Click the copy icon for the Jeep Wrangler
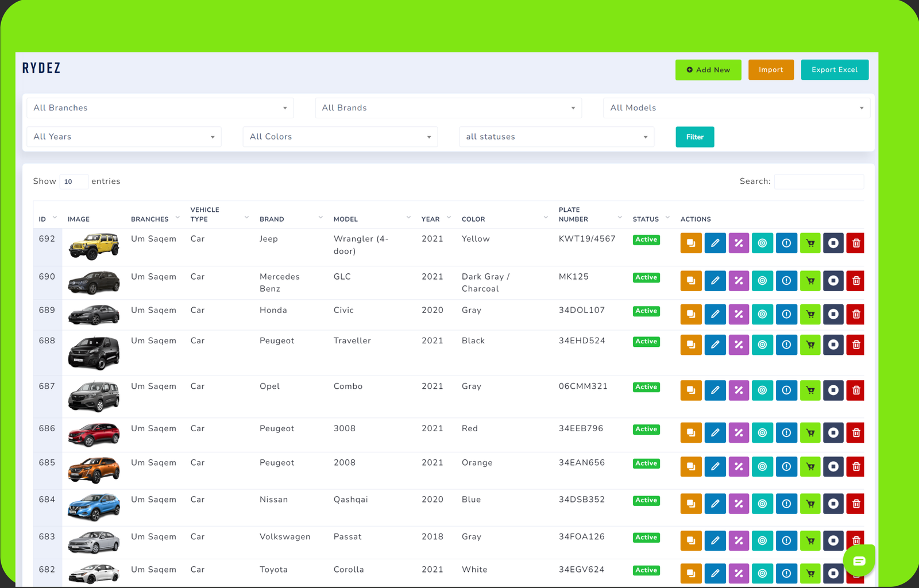The image size is (919, 588). tap(691, 243)
